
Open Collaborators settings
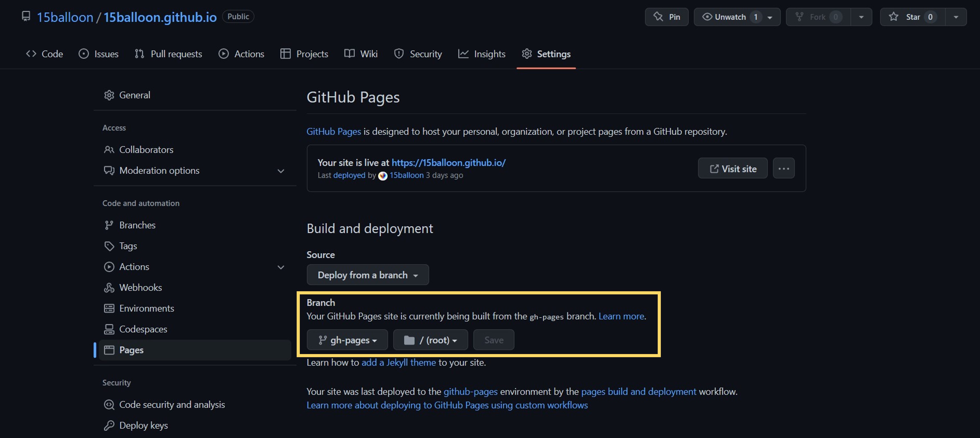click(147, 149)
